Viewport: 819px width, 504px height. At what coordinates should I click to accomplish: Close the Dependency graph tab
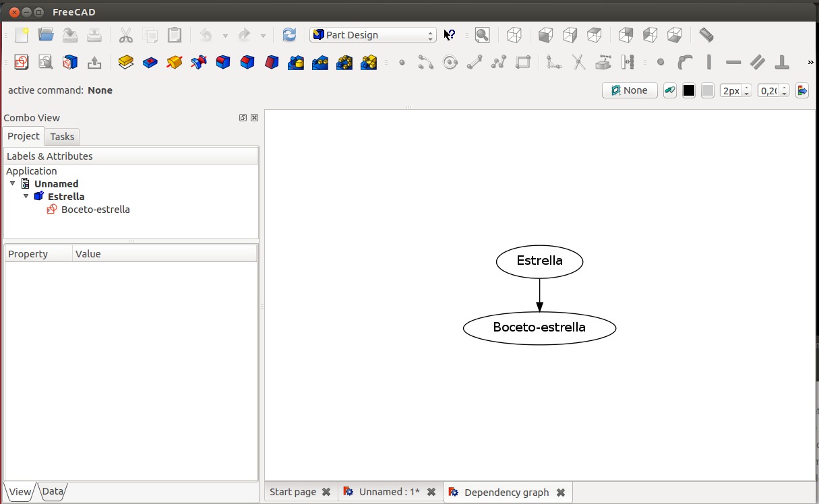[560, 493]
